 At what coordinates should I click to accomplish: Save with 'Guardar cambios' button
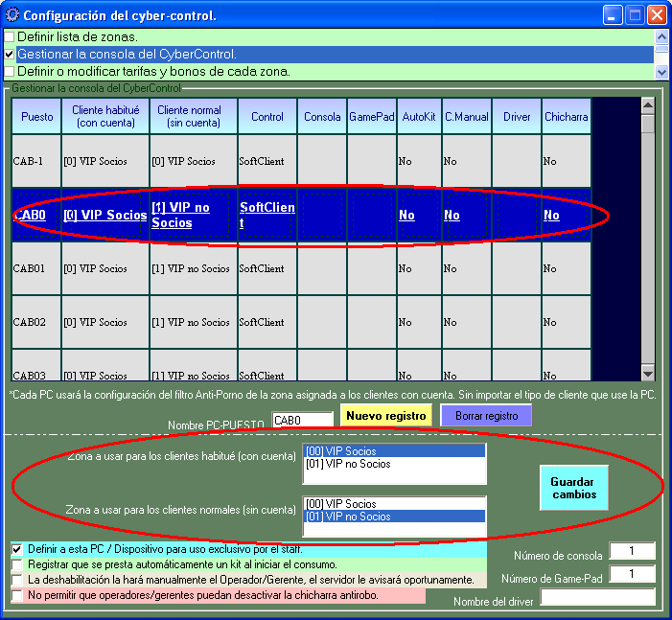(x=574, y=488)
